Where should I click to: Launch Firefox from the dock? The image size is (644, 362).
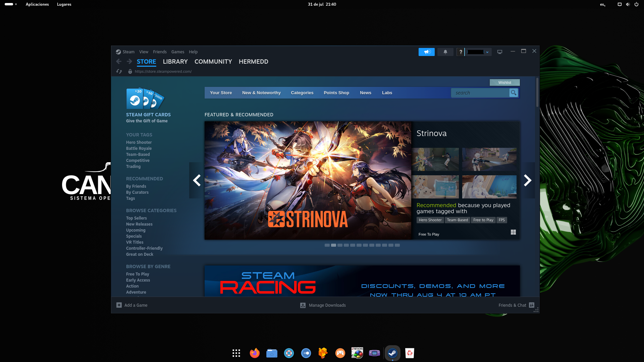(255, 353)
